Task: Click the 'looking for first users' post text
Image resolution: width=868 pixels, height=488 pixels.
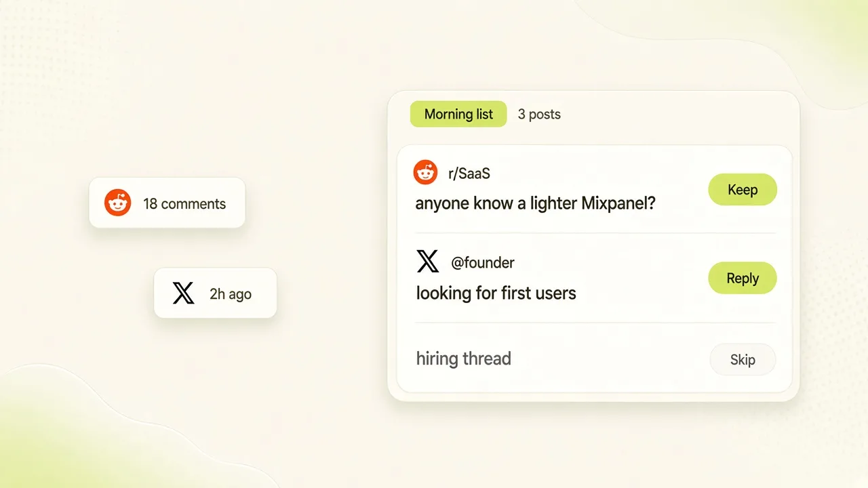Action: click(496, 293)
